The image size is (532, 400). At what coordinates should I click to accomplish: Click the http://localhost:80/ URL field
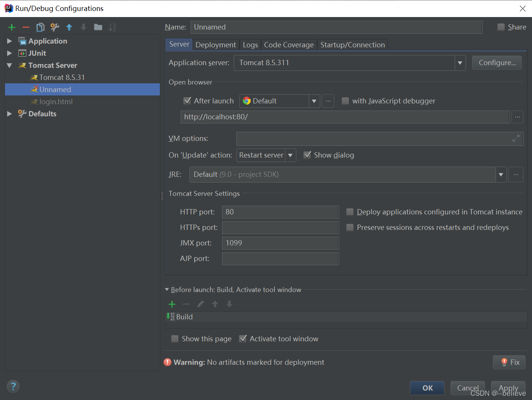[x=345, y=117]
